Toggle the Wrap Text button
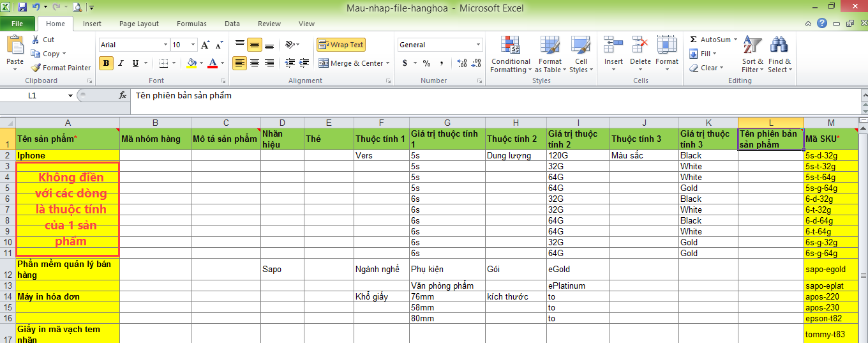The width and height of the screenshot is (868, 343). click(x=341, y=45)
